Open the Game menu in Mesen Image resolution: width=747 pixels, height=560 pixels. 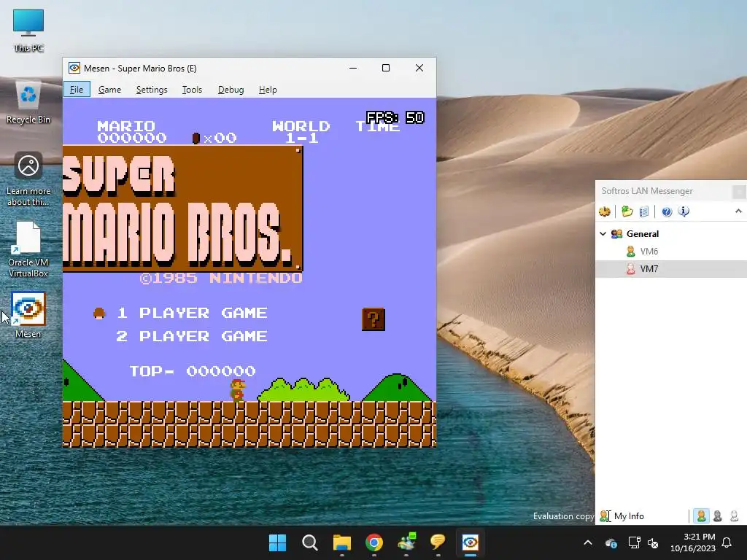pyautogui.click(x=109, y=90)
